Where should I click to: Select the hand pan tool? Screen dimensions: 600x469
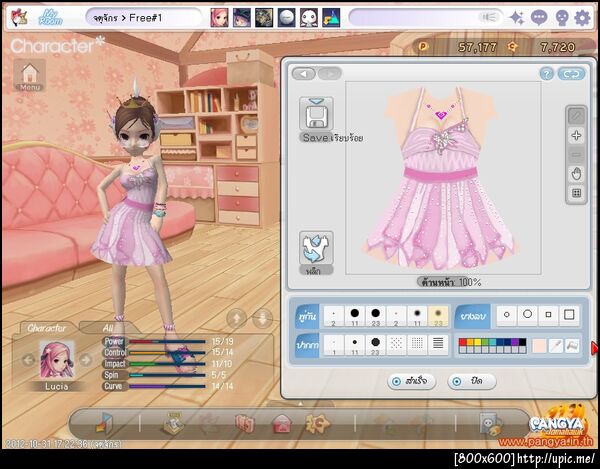click(576, 174)
